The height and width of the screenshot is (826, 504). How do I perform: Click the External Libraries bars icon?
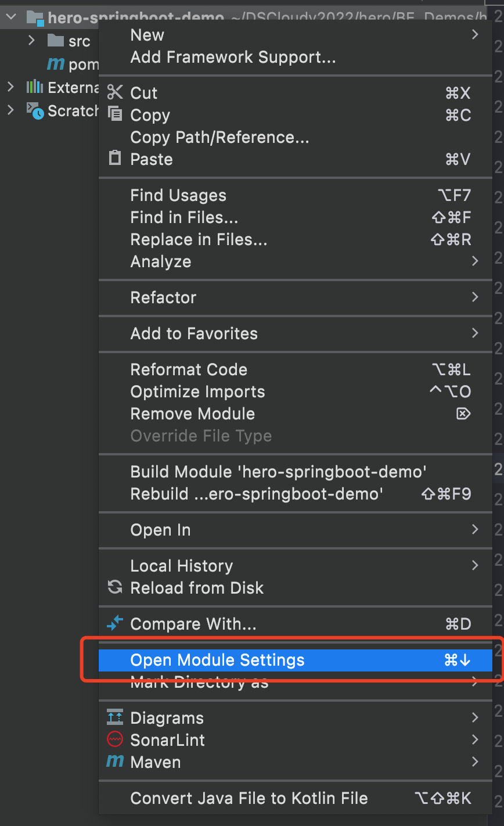35,87
